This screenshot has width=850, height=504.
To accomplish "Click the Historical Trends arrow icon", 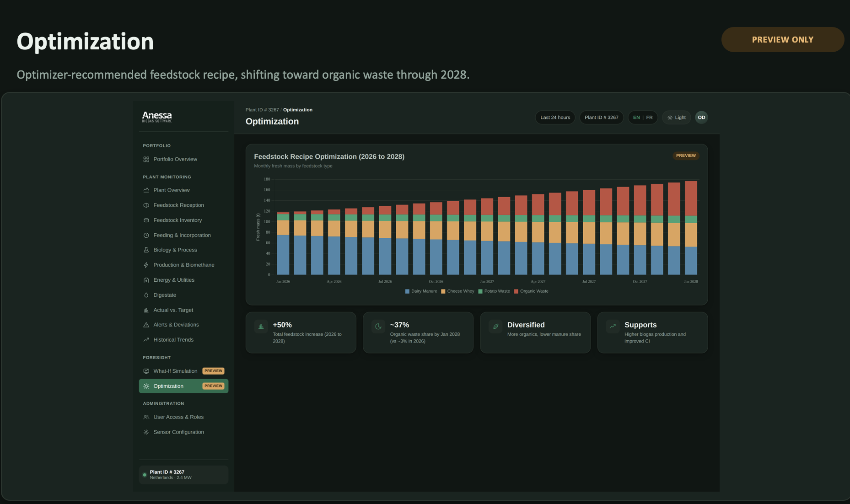I will pos(146,340).
